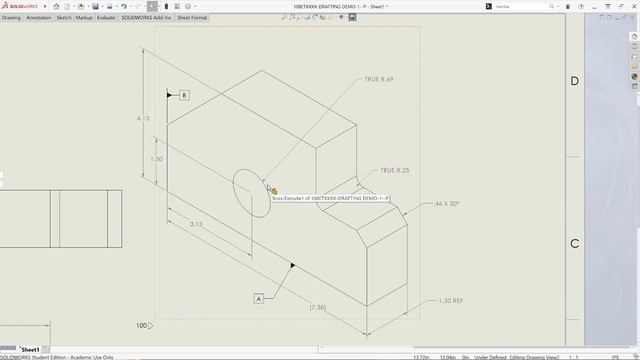
Task: Click the Open file icon
Action: click(x=81, y=7)
